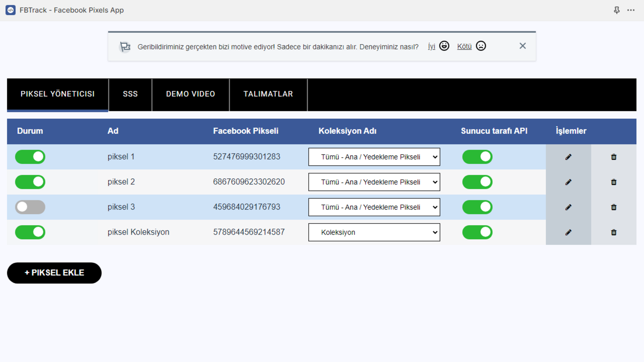Open the Demo Video tab
644x362 pixels.
click(191, 94)
